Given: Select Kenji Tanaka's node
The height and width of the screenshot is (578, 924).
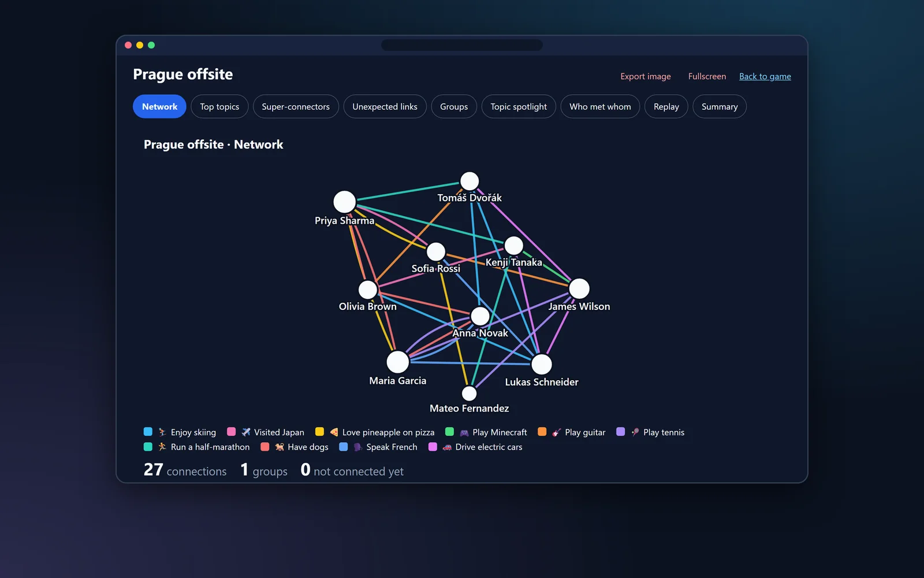Looking at the screenshot, I should click(x=514, y=246).
